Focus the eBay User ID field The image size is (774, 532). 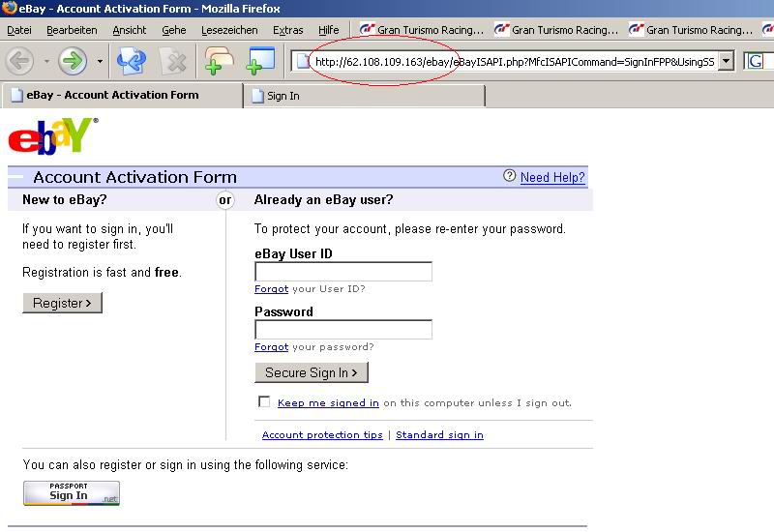point(343,272)
